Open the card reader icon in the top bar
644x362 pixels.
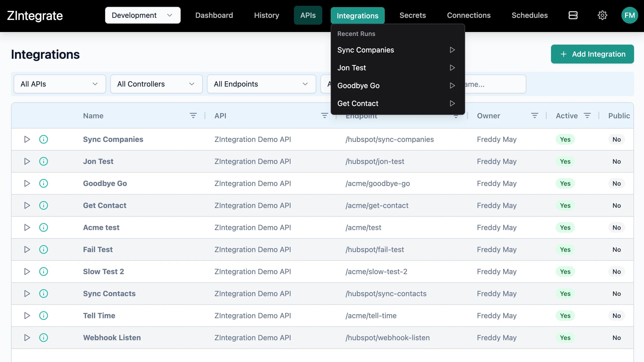573,15
